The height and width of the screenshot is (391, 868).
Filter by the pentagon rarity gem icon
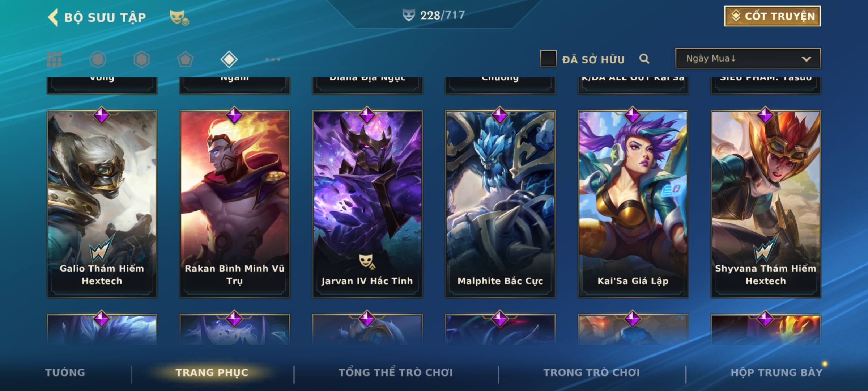[185, 59]
